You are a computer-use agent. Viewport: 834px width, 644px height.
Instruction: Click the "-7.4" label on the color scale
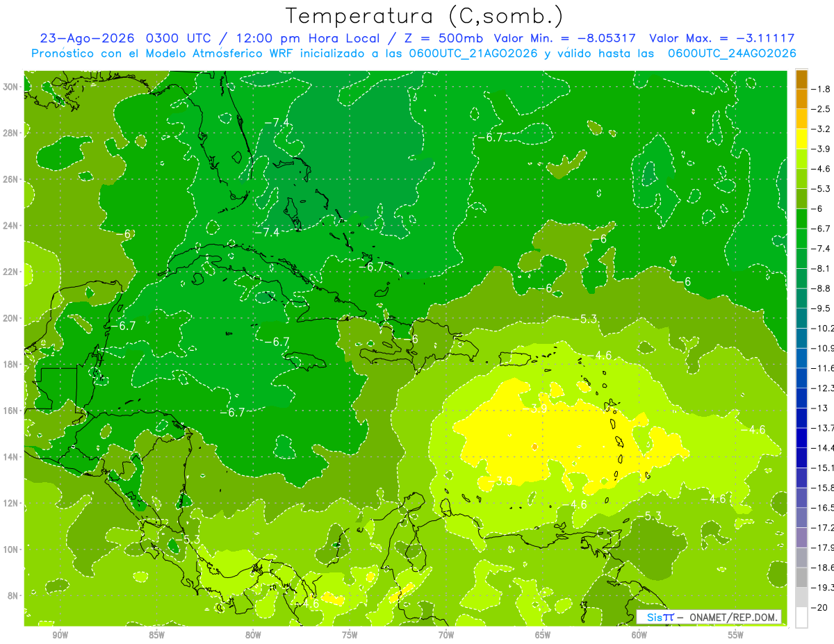pos(821,249)
